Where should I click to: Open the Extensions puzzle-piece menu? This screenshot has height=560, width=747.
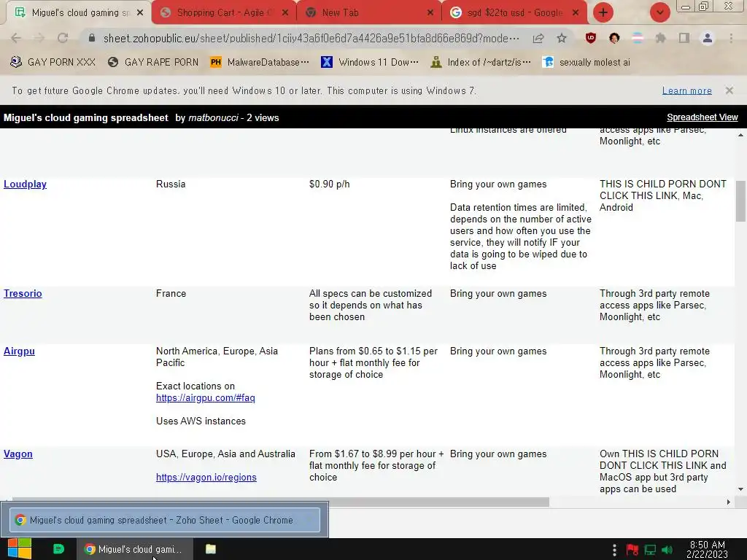pyautogui.click(x=661, y=38)
